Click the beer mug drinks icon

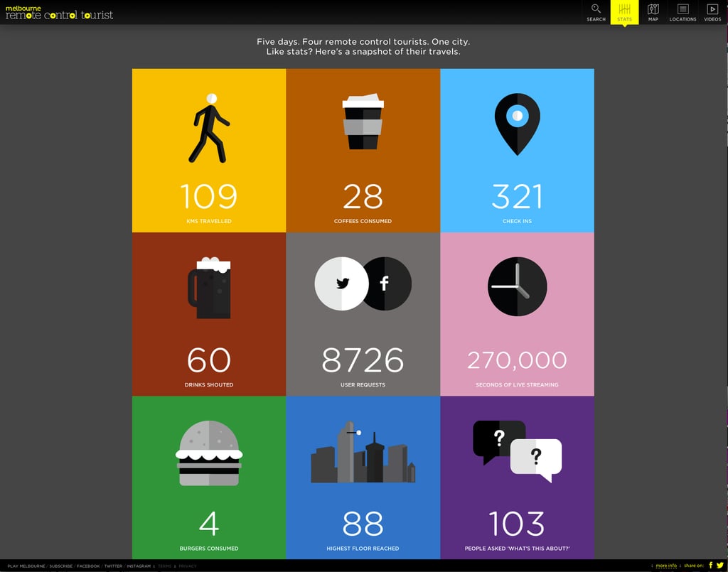pyautogui.click(x=209, y=288)
